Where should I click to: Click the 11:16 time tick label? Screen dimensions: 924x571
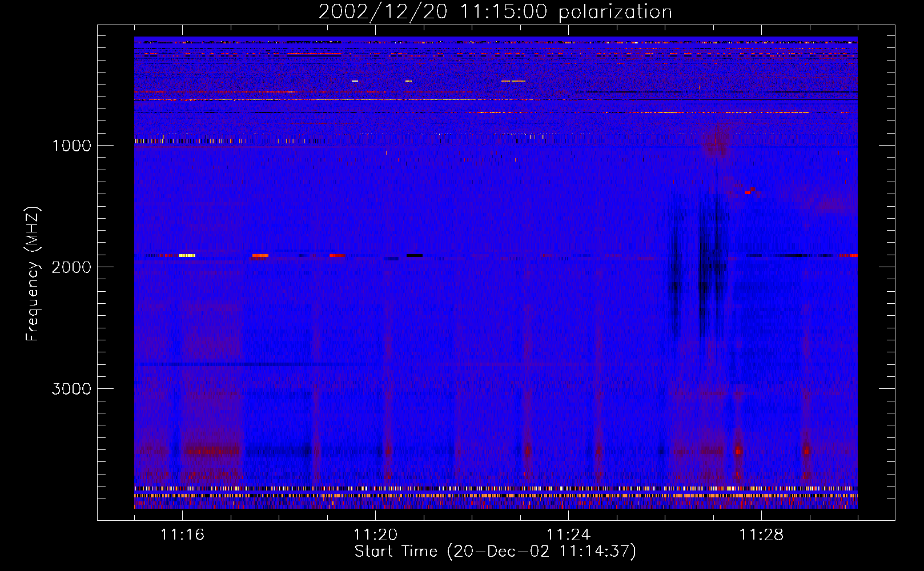coord(182,535)
